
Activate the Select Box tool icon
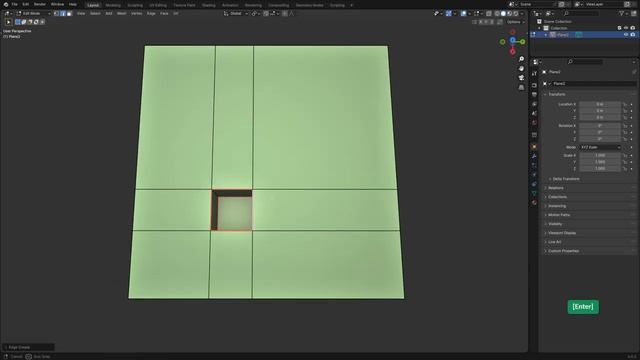pos(18,22)
